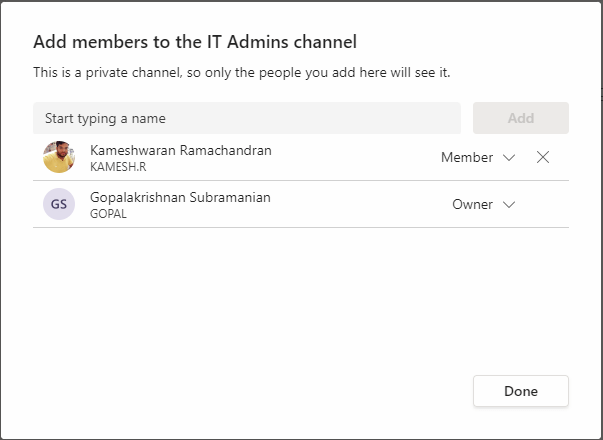Click the KAMESH.R username subtitle
The height and width of the screenshot is (440, 603).
point(118,167)
